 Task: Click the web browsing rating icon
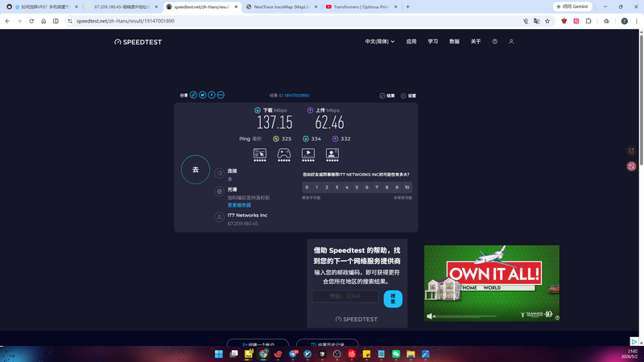point(259,154)
